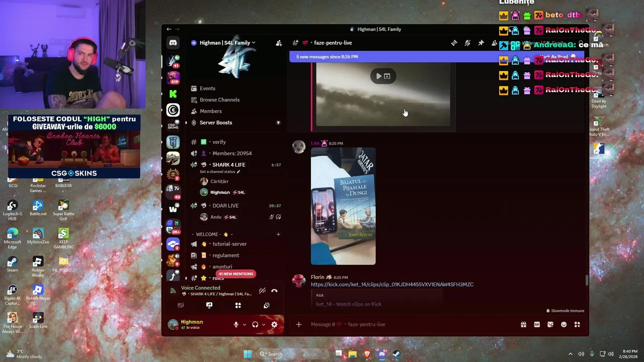Open voice activities icon

coord(238,305)
